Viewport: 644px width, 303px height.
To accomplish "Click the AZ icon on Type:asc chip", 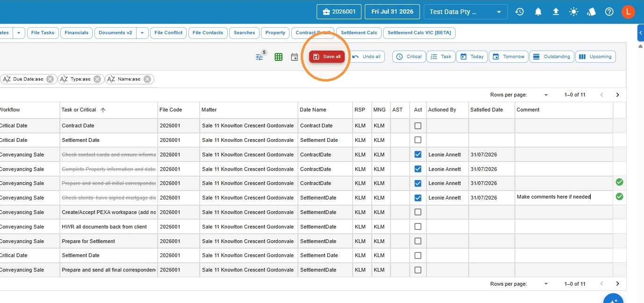I will pyautogui.click(x=64, y=79).
